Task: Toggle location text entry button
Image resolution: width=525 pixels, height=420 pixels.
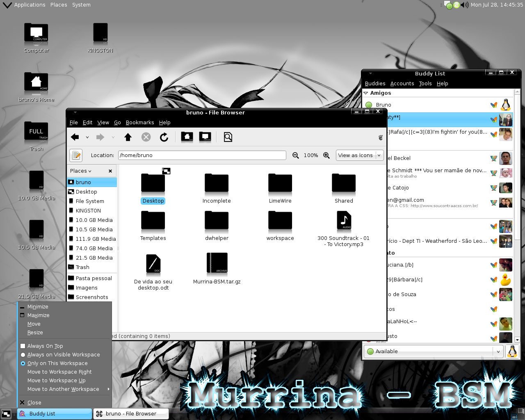Action: 76,155
